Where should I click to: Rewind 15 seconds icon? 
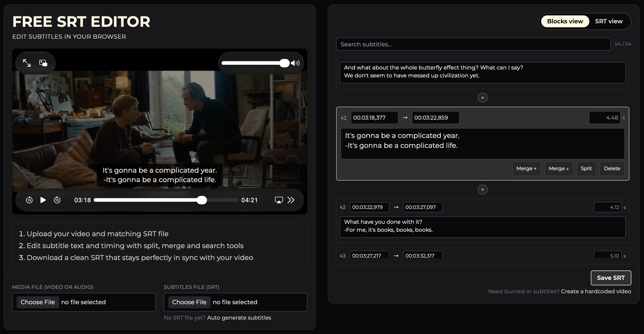pyautogui.click(x=29, y=200)
